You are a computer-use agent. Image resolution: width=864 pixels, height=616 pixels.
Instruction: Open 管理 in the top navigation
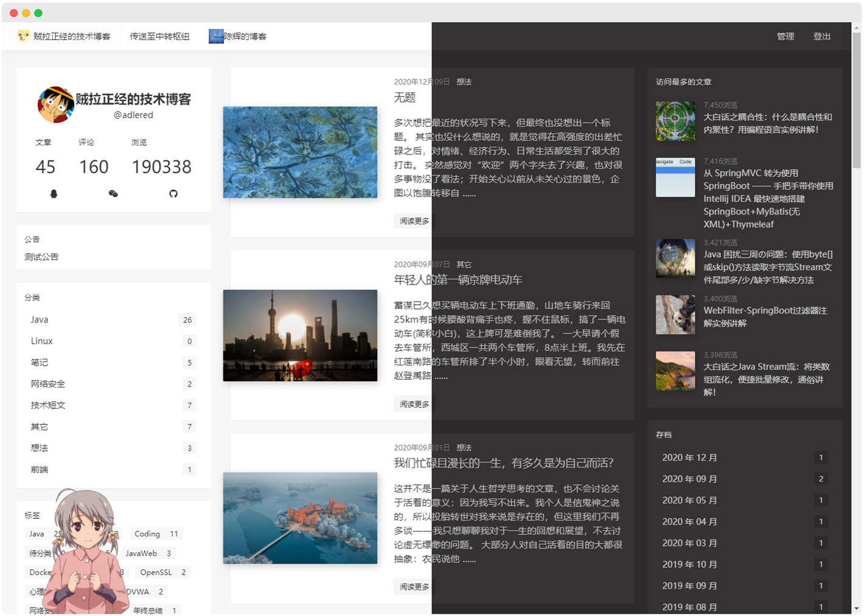point(786,36)
